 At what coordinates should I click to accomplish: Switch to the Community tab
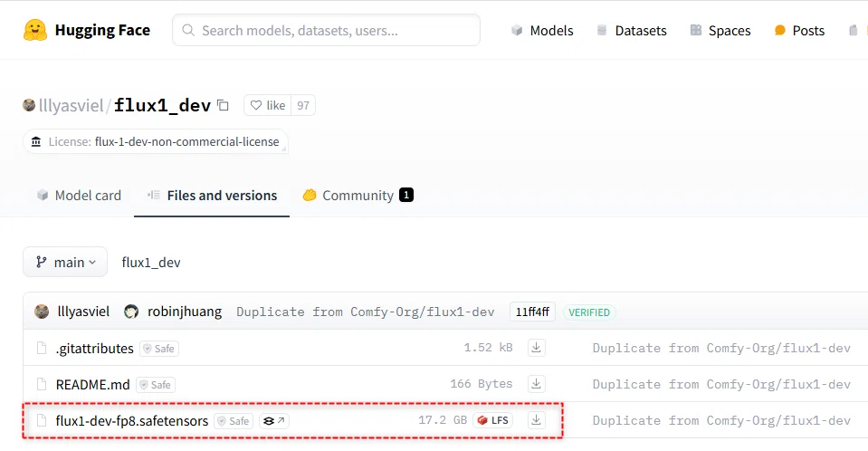point(358,196)
